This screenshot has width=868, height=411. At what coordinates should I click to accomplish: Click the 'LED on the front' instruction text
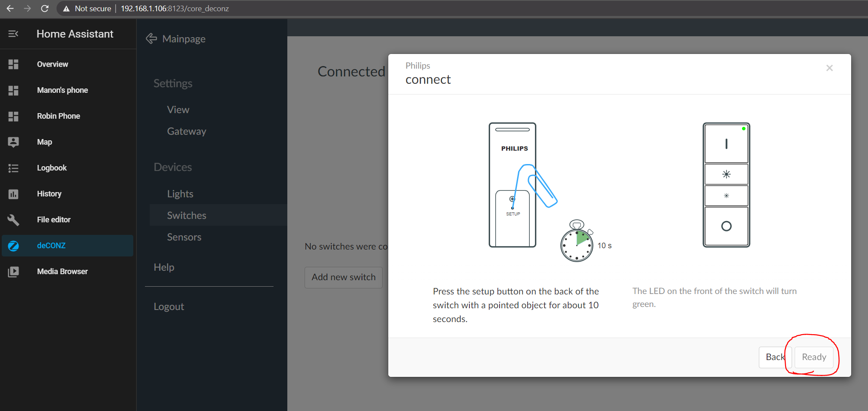click(x=714, y=297)
